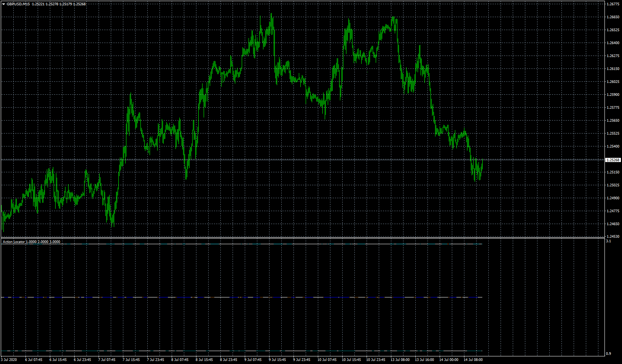Click the 1.25900 price axis label
The image size is (622, 364).
[613, 95]
